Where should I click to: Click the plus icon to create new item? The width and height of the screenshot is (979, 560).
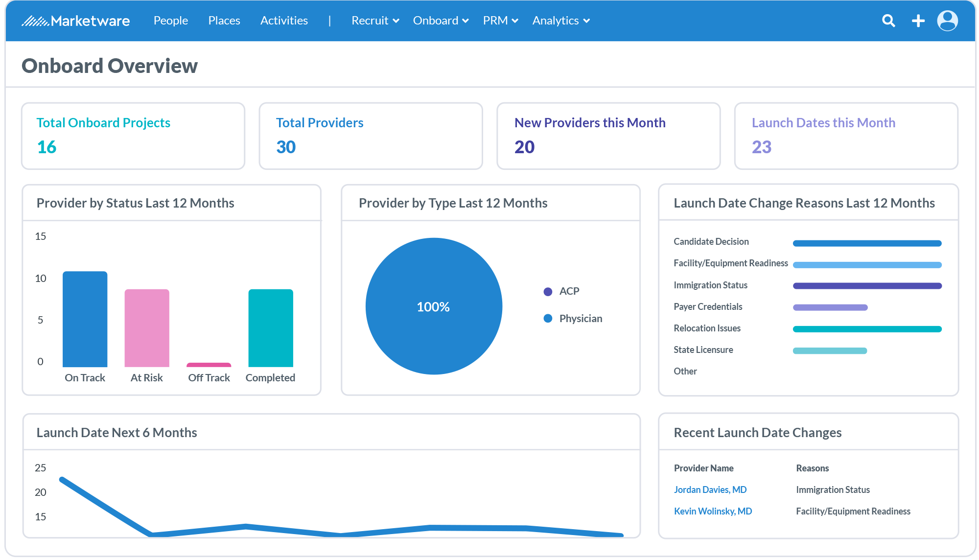[918, 21]
